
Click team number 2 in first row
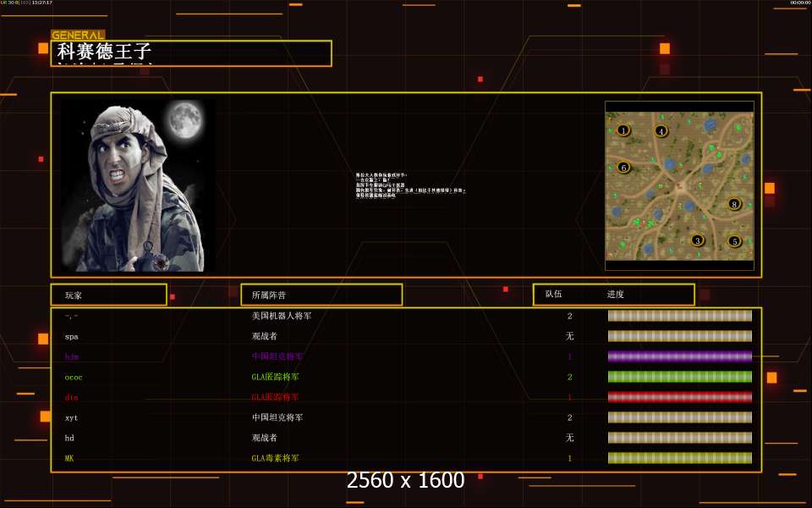pos(569,316)
